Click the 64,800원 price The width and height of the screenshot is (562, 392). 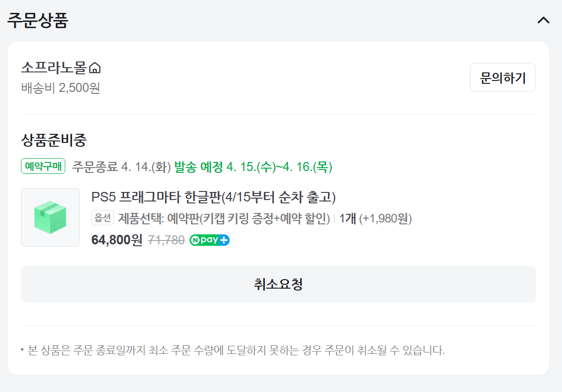pos(117,240)
